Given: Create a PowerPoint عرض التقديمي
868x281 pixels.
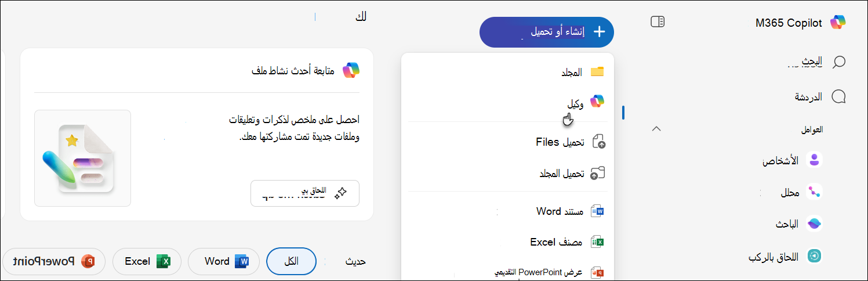Looking at the screenshot, I should (507, 272).
